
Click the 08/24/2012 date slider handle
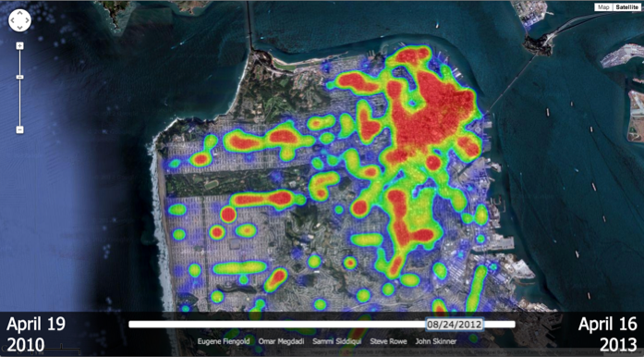[x=455, y=324]
